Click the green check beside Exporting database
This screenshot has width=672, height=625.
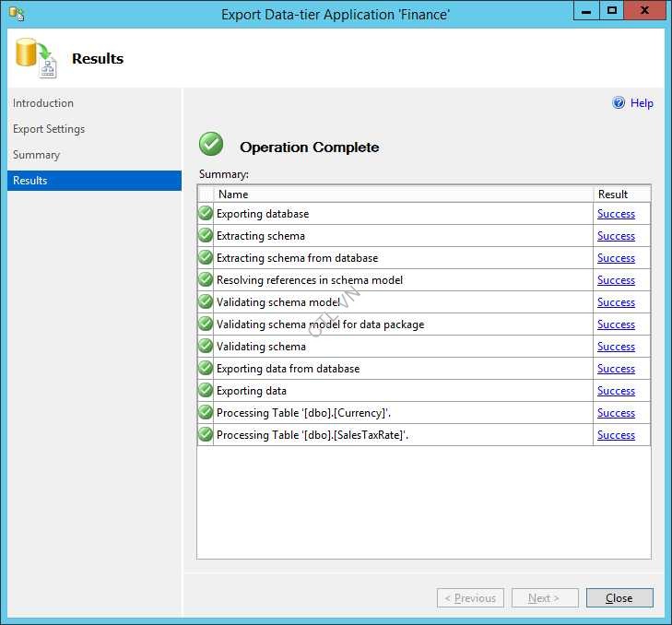(x=206, y=214)
